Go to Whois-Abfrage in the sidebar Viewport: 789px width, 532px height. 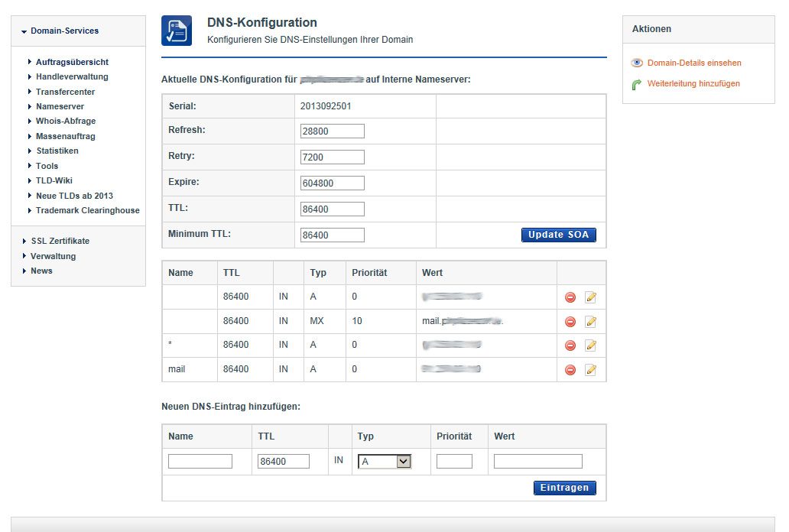pos(65,121)
